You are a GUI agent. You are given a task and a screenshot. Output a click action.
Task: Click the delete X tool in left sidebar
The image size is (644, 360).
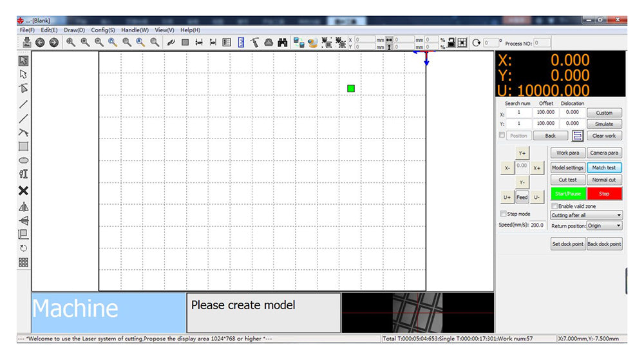[x=23, y=191]
